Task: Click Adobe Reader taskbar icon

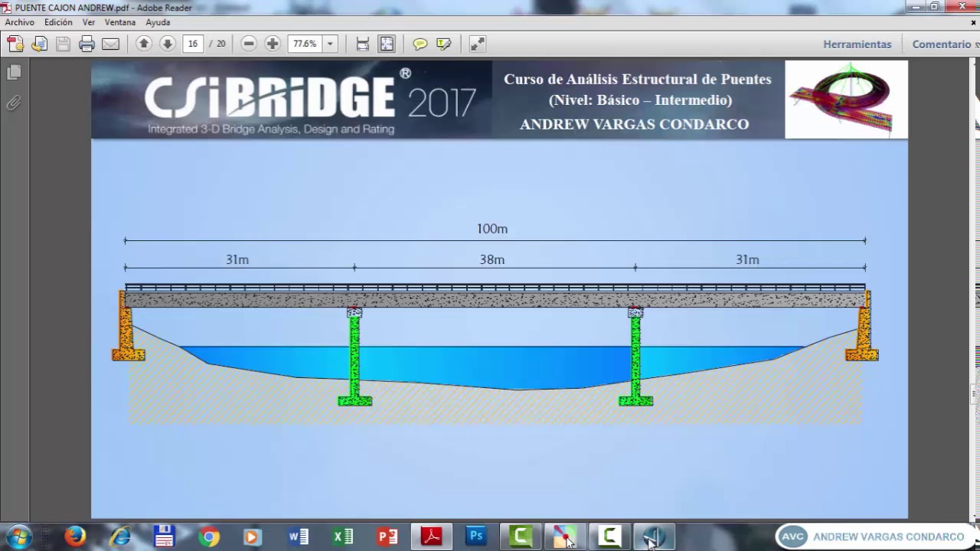Action: (x=432, y=536)
